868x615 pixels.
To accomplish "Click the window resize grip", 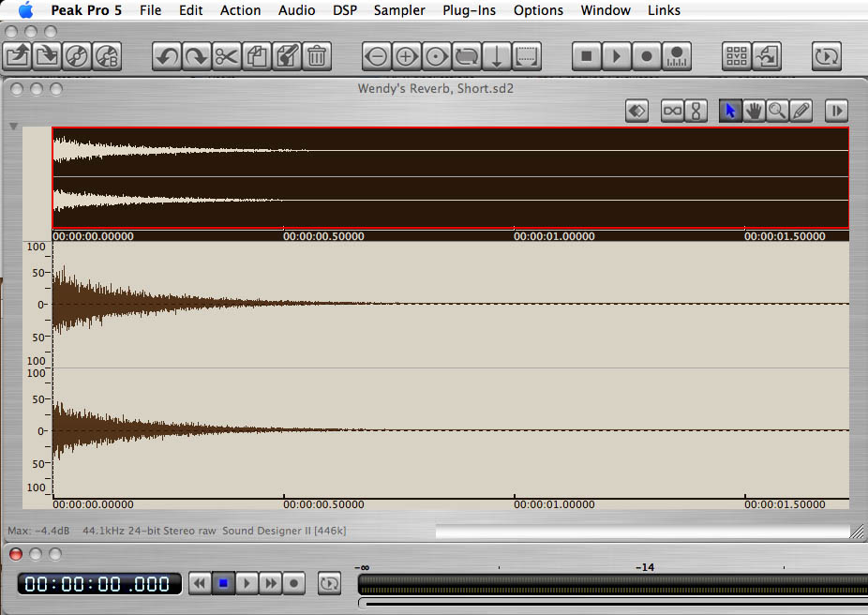I will (857, 532).
